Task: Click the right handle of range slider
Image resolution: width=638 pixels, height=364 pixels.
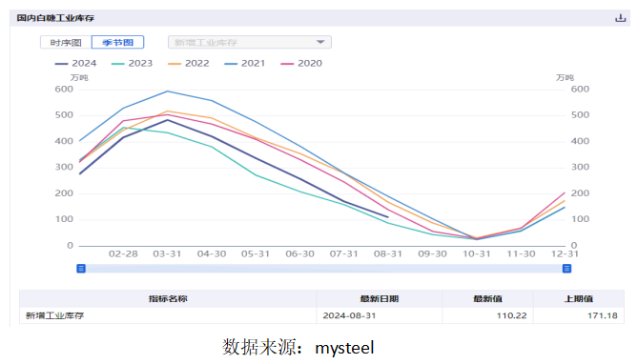Action: [x=566, y=269]
